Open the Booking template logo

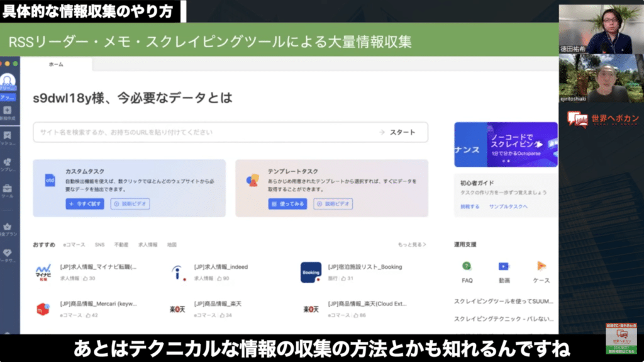click(x=311, y=273)
